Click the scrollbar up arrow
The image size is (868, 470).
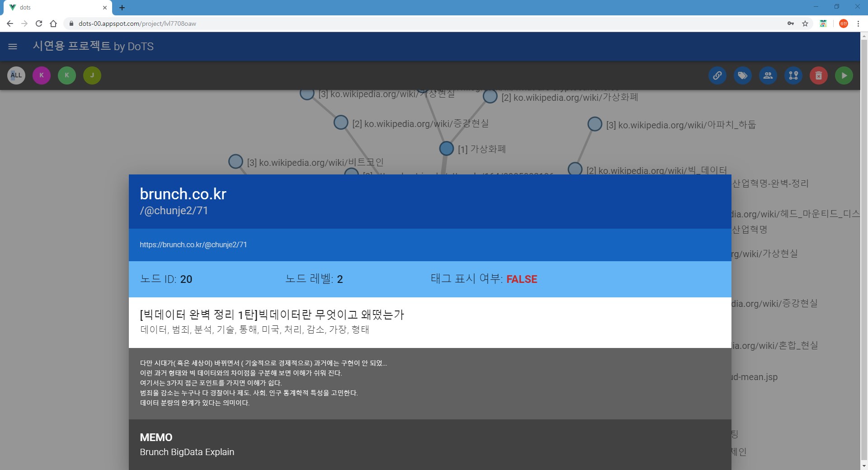pos(864,36)
